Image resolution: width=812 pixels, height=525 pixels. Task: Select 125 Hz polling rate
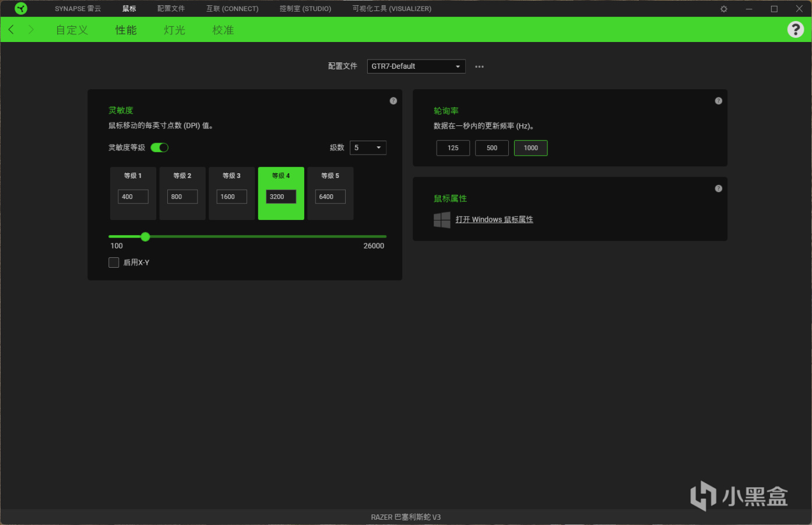point(453,148)
